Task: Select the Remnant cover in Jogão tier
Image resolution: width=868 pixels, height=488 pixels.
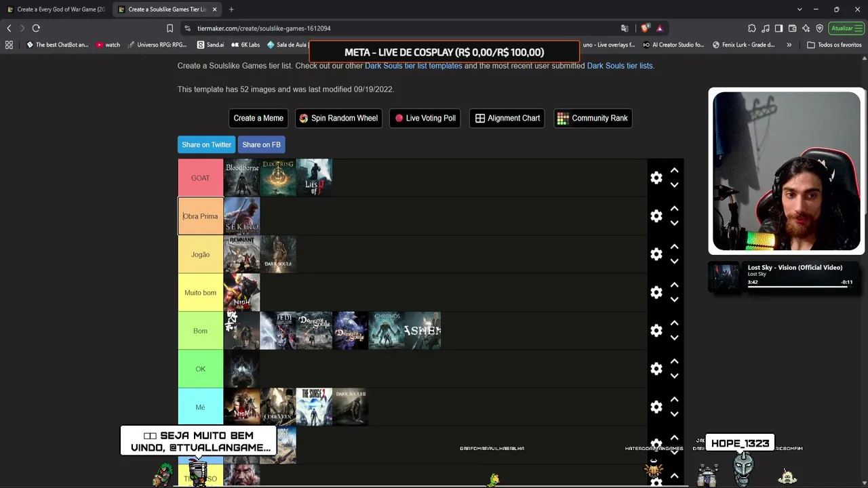Action: click(x=242, y=254)
